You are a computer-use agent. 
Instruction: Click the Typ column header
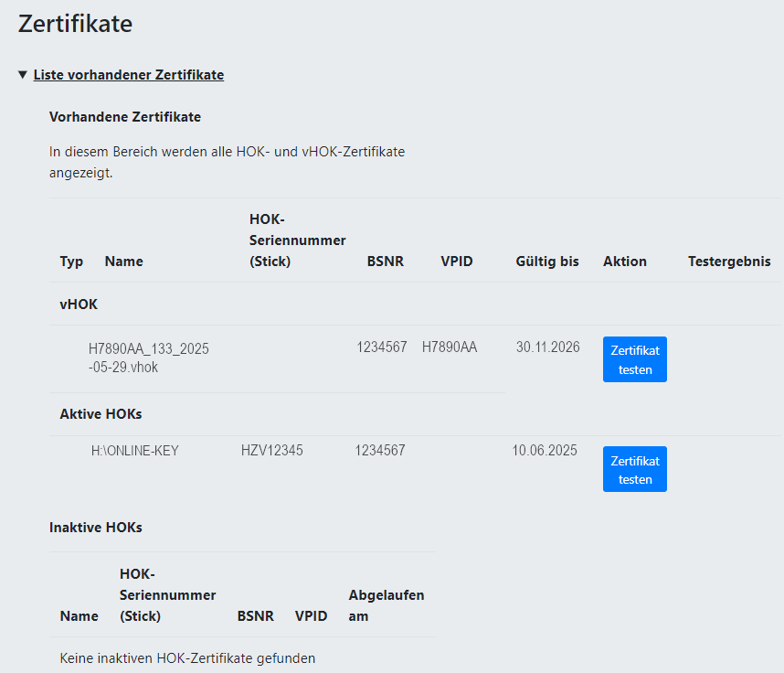coord(71,262)
